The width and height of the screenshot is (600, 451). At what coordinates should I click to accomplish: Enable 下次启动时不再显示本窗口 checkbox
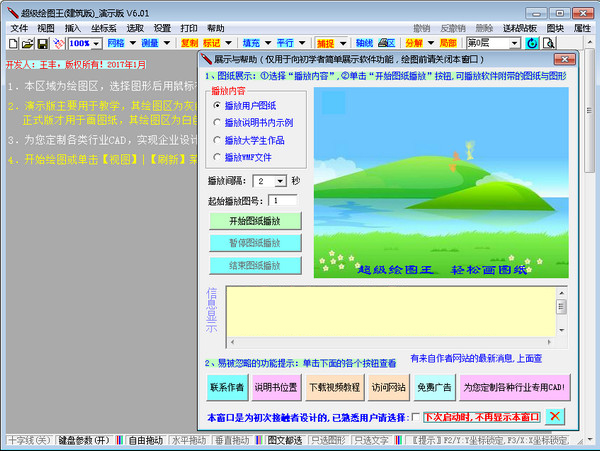(x=416, y=417)
